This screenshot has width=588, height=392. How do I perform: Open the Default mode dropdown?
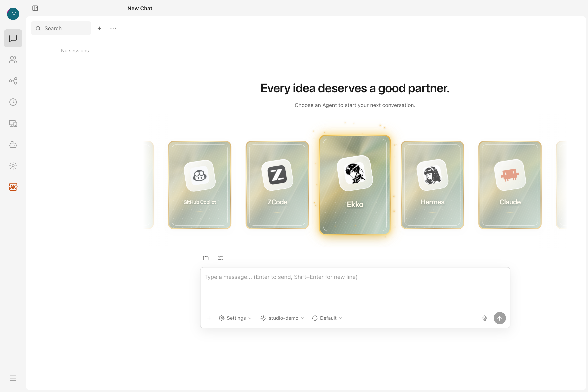tap(327, 318)
